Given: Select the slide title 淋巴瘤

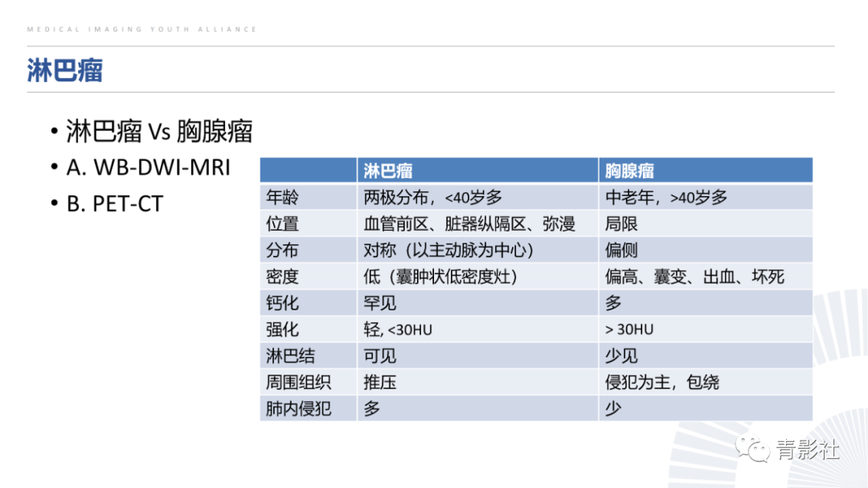Looking at the screenshot, I should tap(65, 71).
